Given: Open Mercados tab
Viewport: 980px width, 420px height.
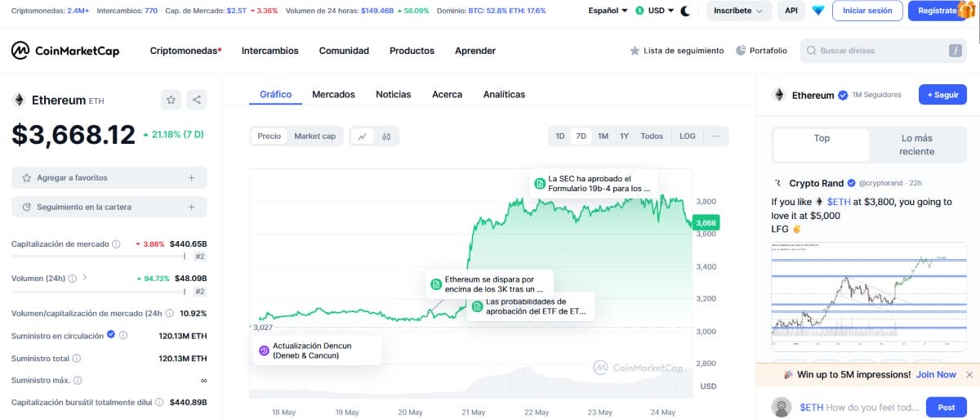Looking at the screenshot, I should (x=333, y=94).
